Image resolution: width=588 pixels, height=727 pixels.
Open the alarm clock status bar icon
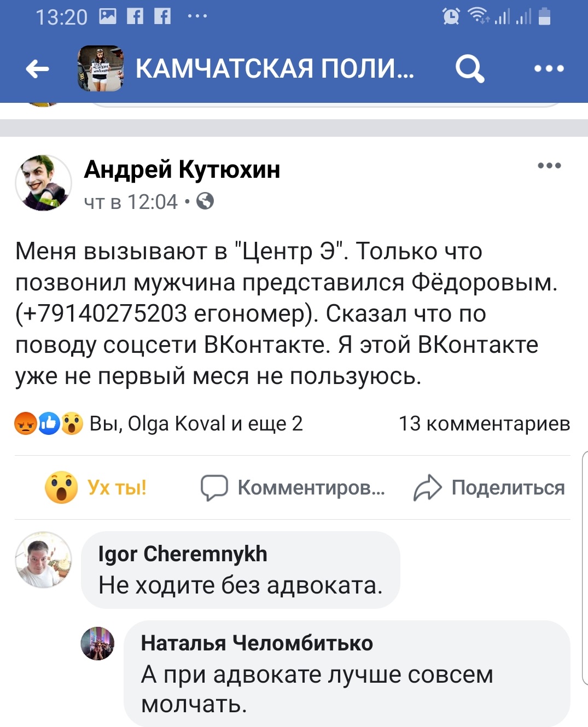[451, 16]
